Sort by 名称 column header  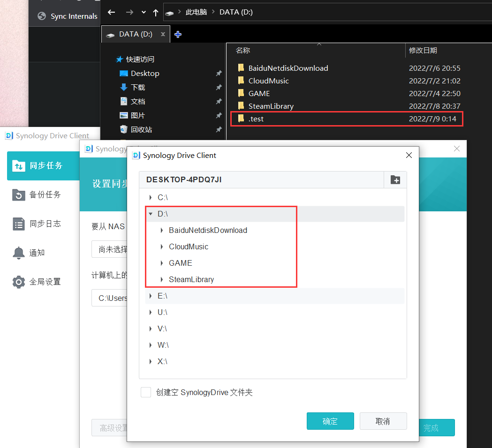click(243, 51)
